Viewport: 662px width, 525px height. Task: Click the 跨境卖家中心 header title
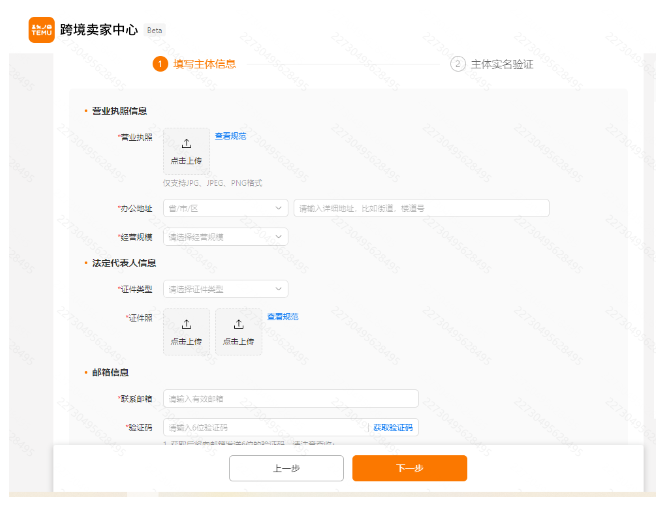pyautogui.click(x=99, y=30)
